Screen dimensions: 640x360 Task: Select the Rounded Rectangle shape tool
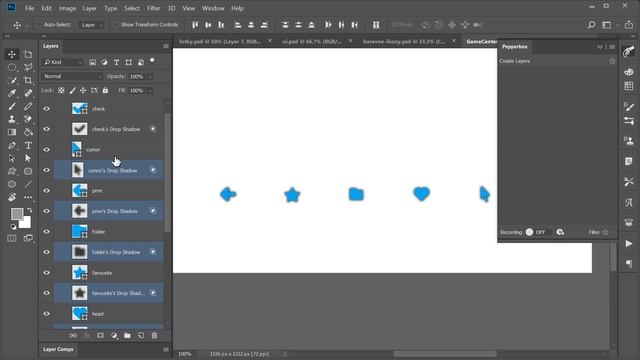[x=28, y=171]
